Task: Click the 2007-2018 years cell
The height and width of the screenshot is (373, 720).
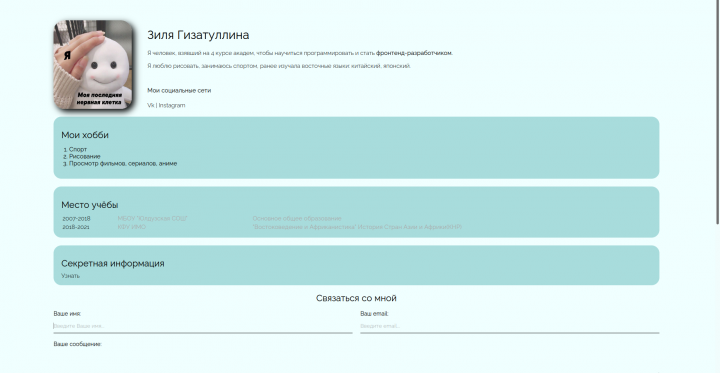Action: [76, 219]
